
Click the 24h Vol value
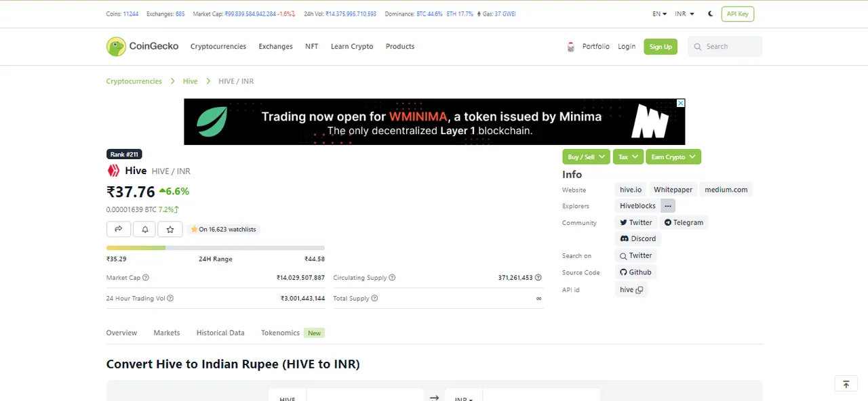tap(351, 14)
